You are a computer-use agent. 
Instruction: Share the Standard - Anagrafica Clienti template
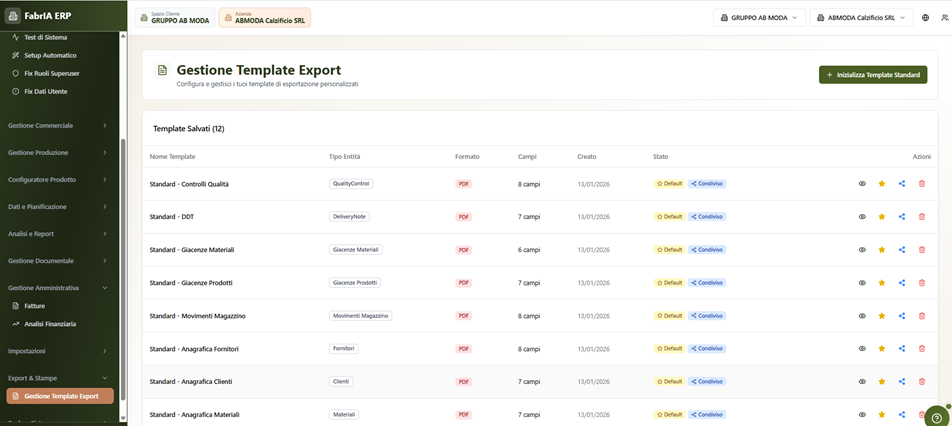coord(902,382)
